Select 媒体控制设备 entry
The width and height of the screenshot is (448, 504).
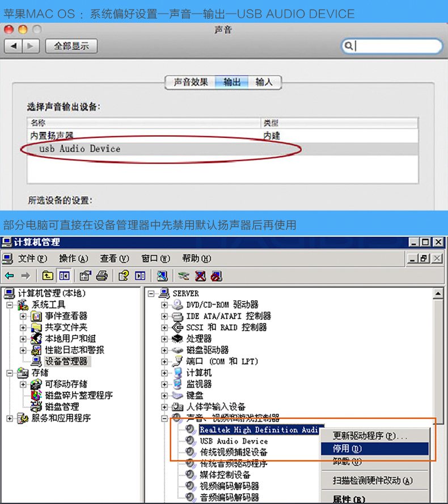pyautogui.click(x=225, y=474)
